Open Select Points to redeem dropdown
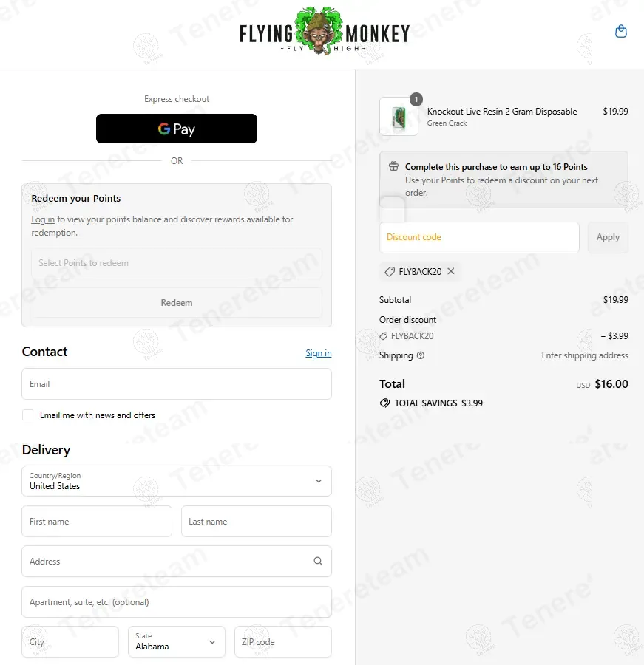This screenshot has height=665, width=644. [x=177, y=263]
